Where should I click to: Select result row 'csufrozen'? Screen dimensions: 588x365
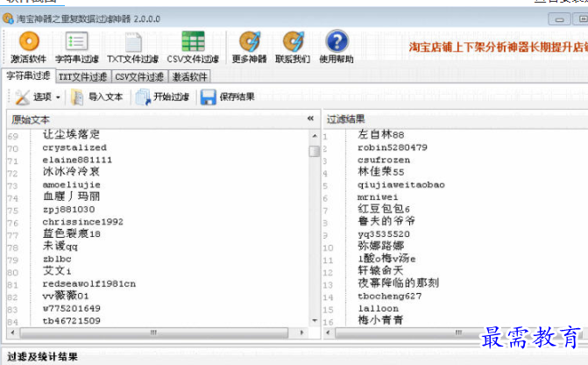384,160
